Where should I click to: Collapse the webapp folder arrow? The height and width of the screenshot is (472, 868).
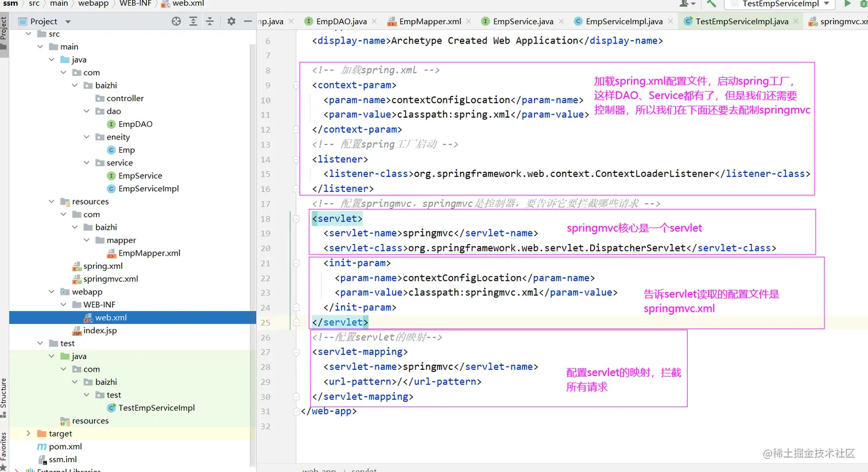(x=52, y=292)
